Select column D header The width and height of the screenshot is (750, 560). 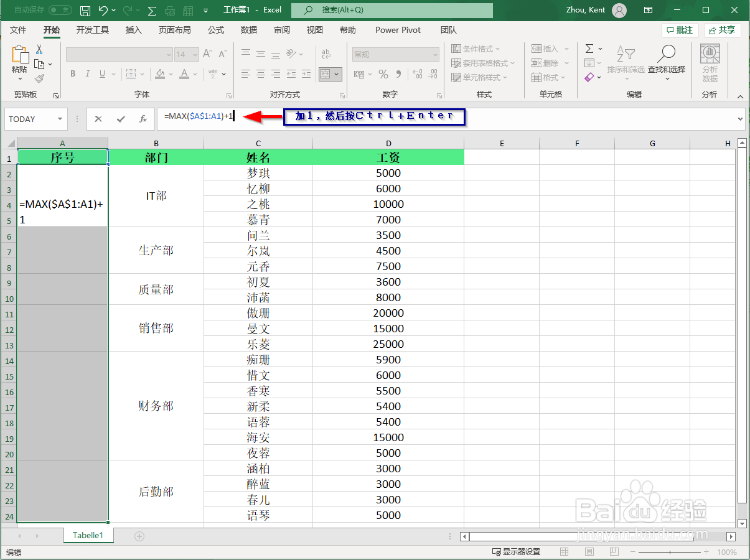coord(388,144)
